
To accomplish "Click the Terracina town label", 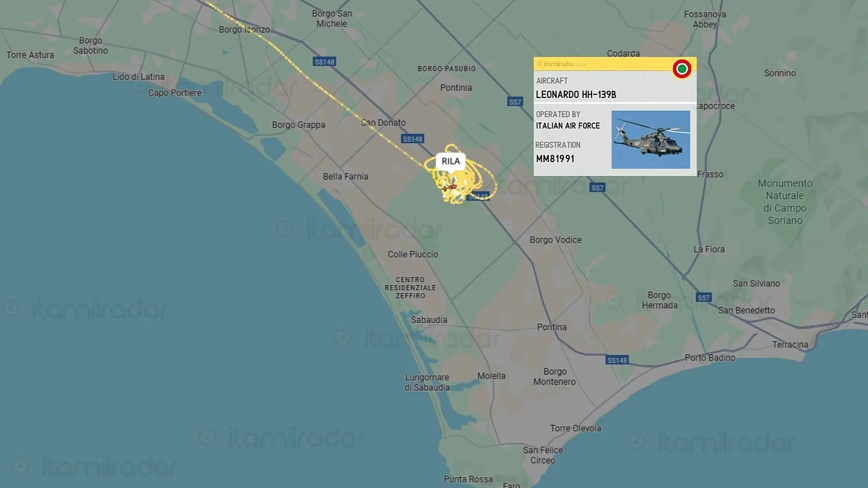I will pos(790,345).
